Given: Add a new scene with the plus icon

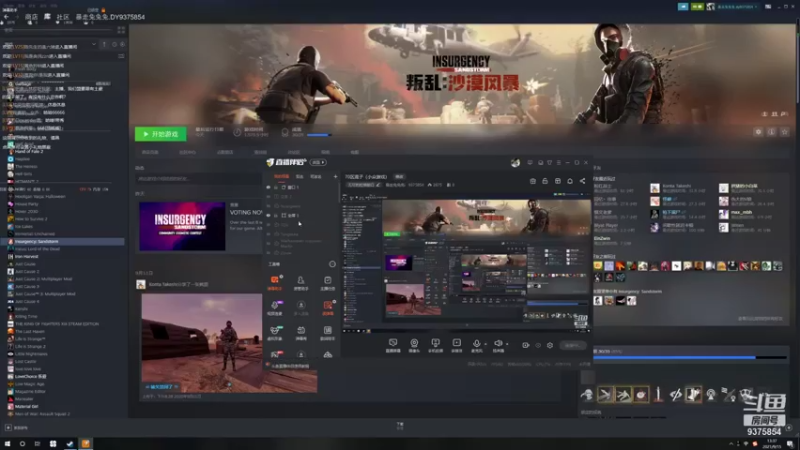Looking at the screenshot, I should (x=335, y=177).
